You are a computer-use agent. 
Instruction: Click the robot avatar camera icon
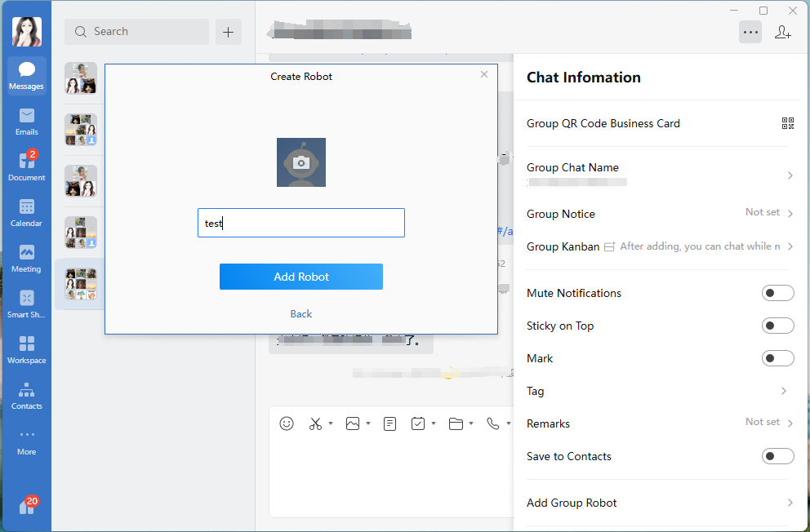point(301,162)
